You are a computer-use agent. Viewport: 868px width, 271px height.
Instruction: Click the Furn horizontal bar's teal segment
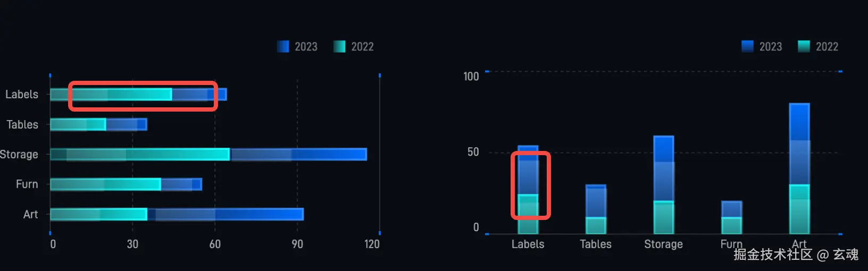(x=105, y=184)
